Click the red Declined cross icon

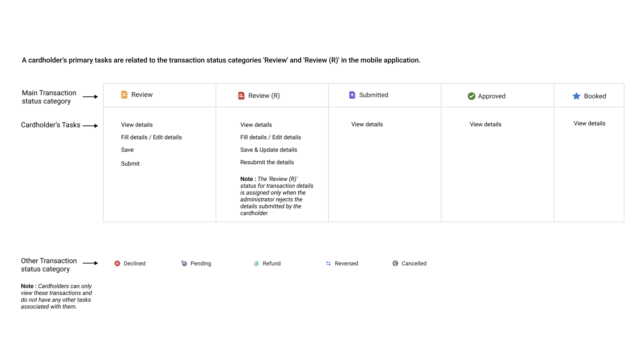point(117,263)
